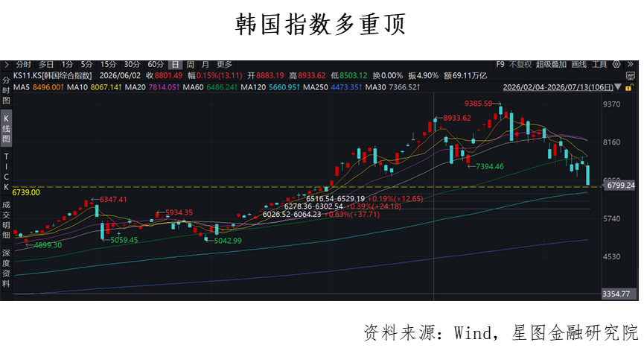Click the WP monitor icon
This screenshot has width=644, height=351.
pyautogui.click(x=631, y=75)
